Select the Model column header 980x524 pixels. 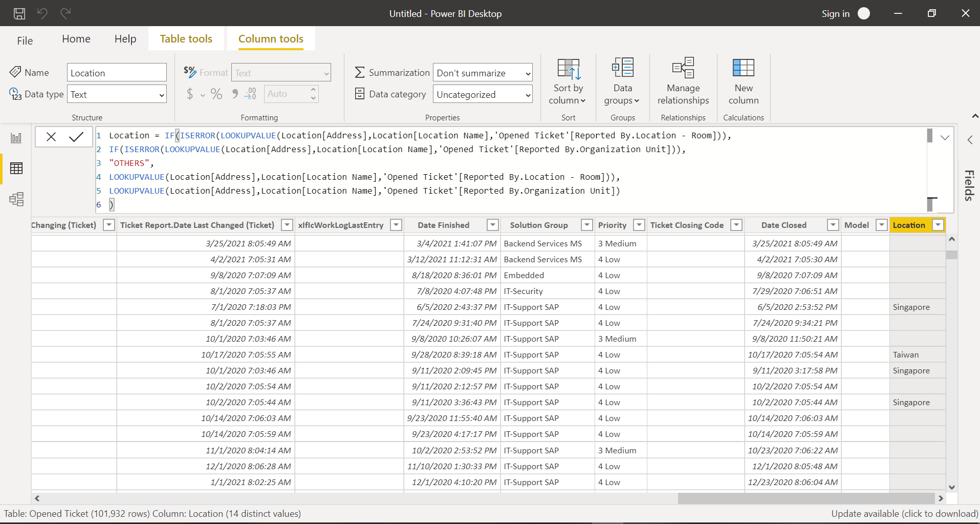click(x=857, y=225)
